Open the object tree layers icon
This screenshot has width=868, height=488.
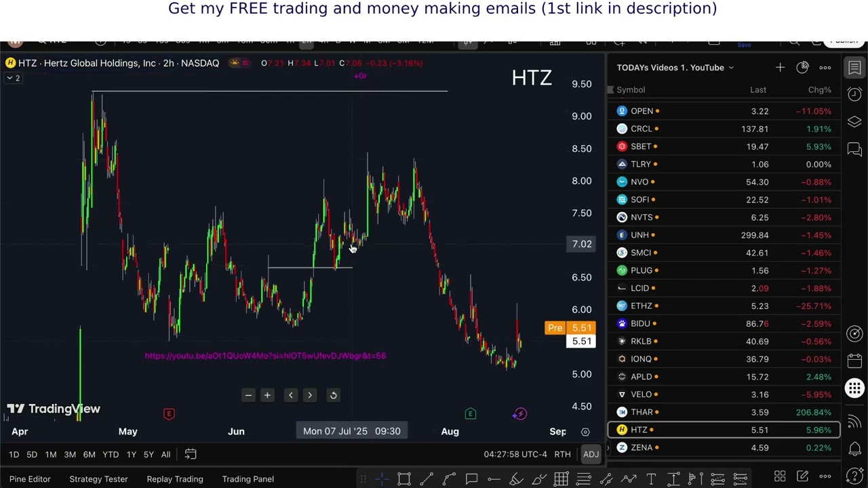[x=854, y=121]
